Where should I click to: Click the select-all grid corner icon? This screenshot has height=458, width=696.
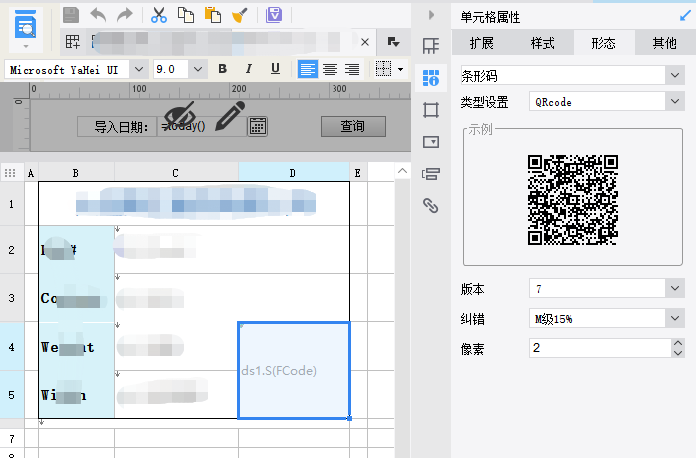[10, 173]
